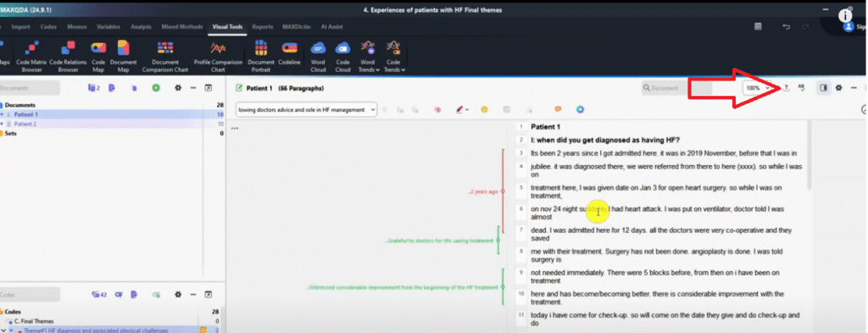
Task: Open the Code Cloud tool
Action: (x=342, y=56)
